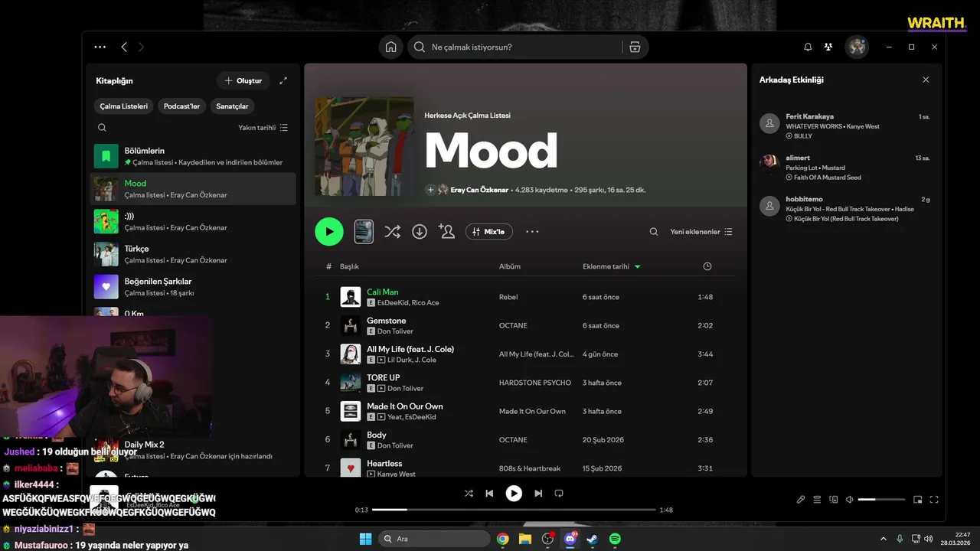
Task: Open the Yakın tarihi sort dropdown
Action: click(263, 128)
